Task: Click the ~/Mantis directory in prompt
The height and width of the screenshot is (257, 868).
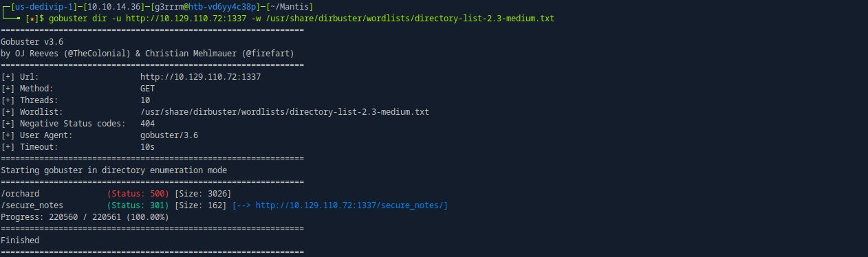Action: pyautogui.click(x=260, y=7)
